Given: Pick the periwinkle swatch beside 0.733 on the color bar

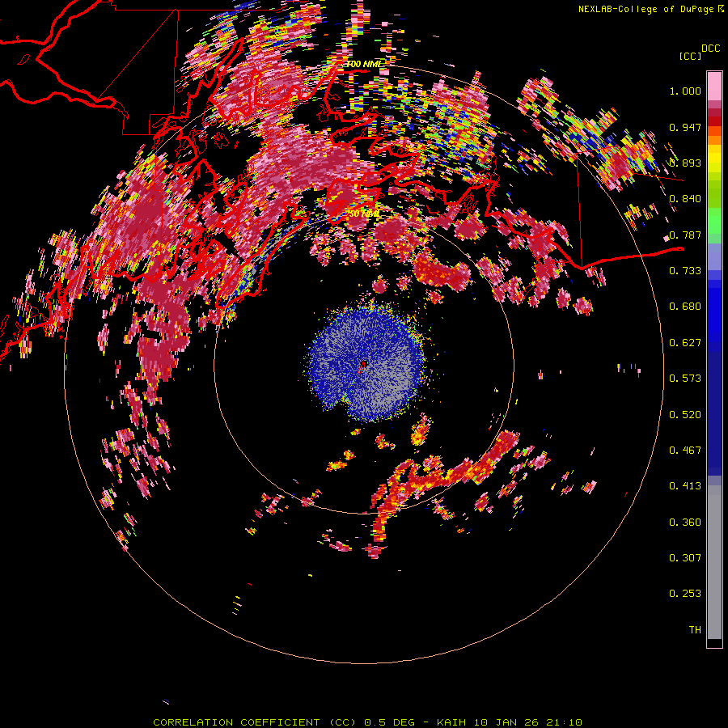Looking at the screenshot, I should click(714, 258).
